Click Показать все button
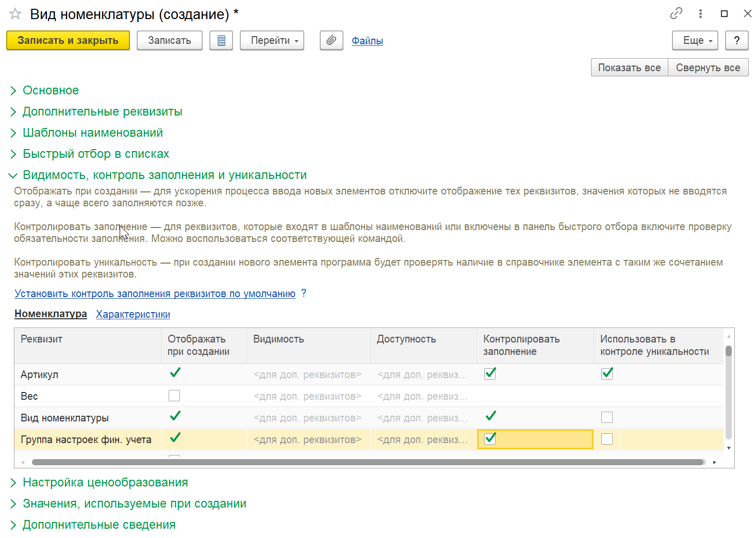 tap(630, 68)
